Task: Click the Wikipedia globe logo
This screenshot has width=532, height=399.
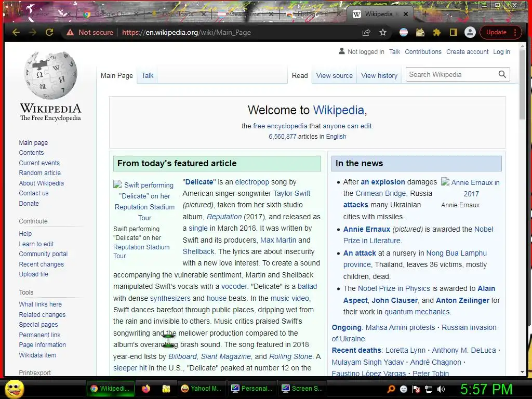Action: point(50,76)
